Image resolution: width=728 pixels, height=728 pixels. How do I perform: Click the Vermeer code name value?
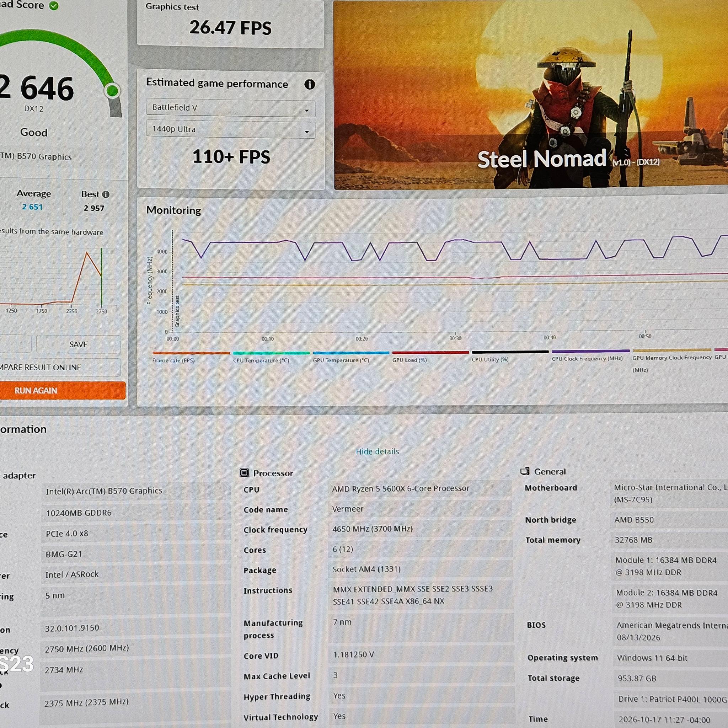tap(420, 509)
